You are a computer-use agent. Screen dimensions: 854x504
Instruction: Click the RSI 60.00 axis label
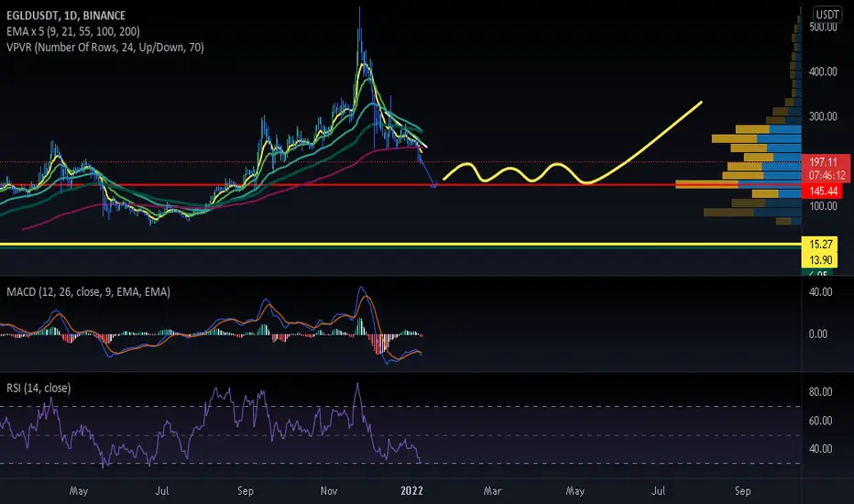[x=820, y=421]
